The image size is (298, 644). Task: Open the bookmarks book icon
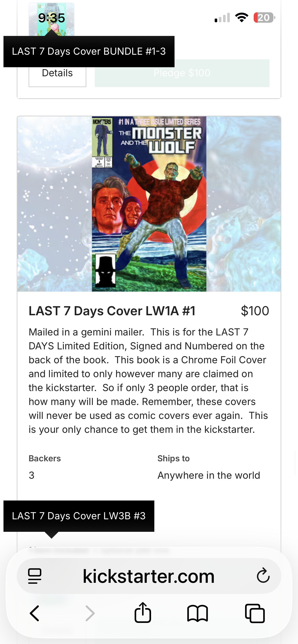click(x=198, y=613)
